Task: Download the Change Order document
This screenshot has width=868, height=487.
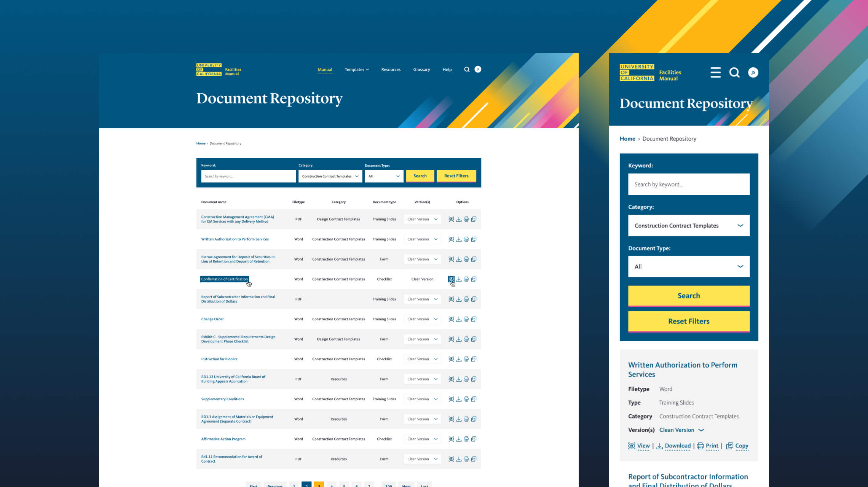Action: [459, 319]
